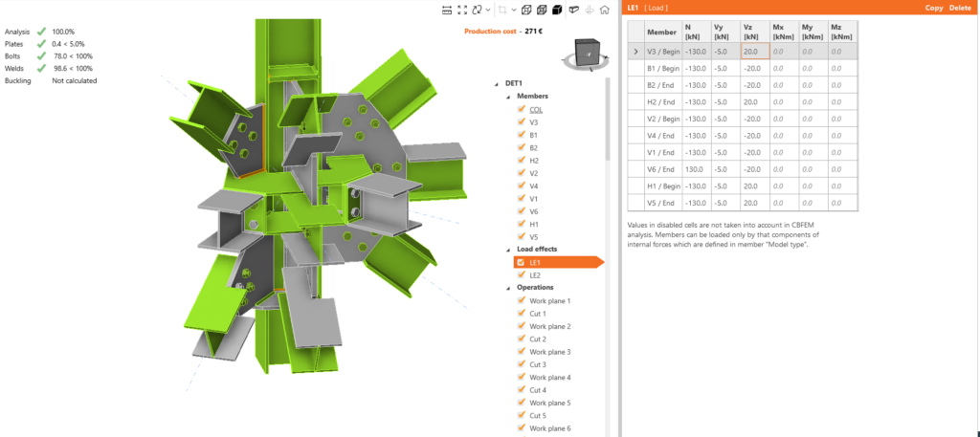Viewport: 980px width, 437px height.
Task: Click the N cell for B2 / End
Action: [x=696, y=85]
